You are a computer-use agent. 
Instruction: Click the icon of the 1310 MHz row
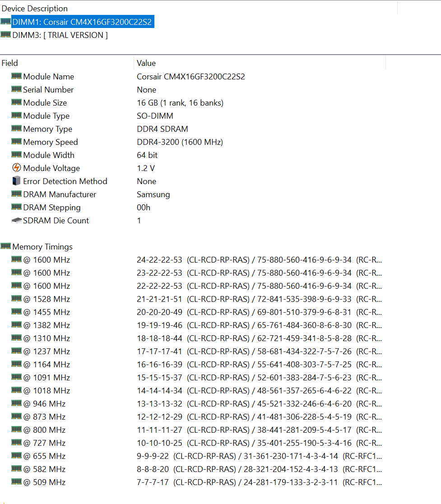click(x=16, y=338)
